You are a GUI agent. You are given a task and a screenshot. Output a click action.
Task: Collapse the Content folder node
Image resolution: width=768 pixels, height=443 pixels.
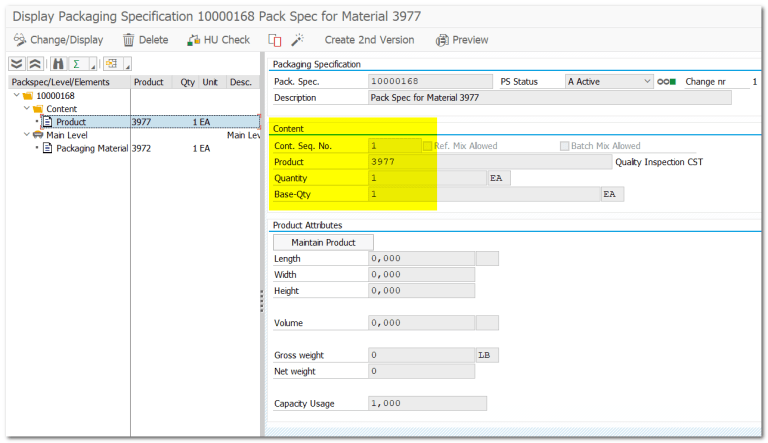coord(27,109)
